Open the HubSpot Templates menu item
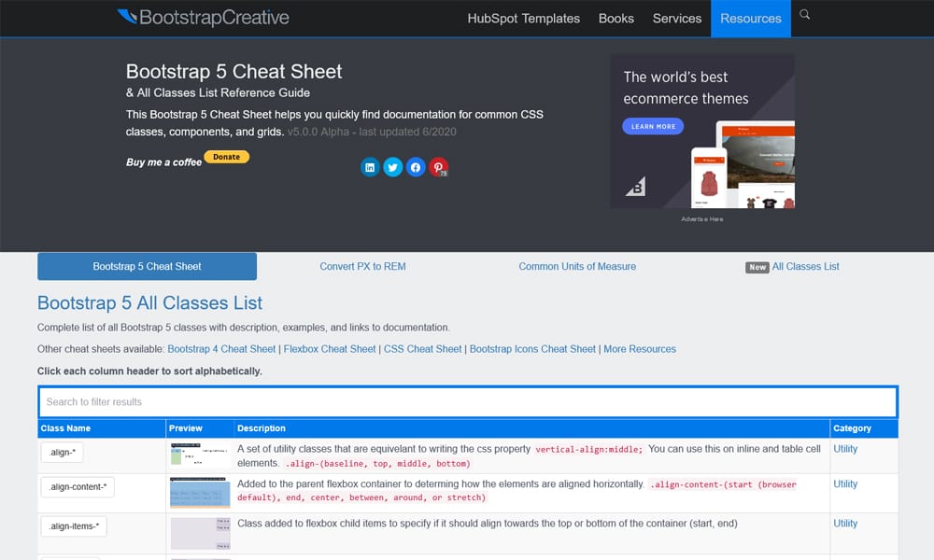934x560 pixels. pos(524,18)
